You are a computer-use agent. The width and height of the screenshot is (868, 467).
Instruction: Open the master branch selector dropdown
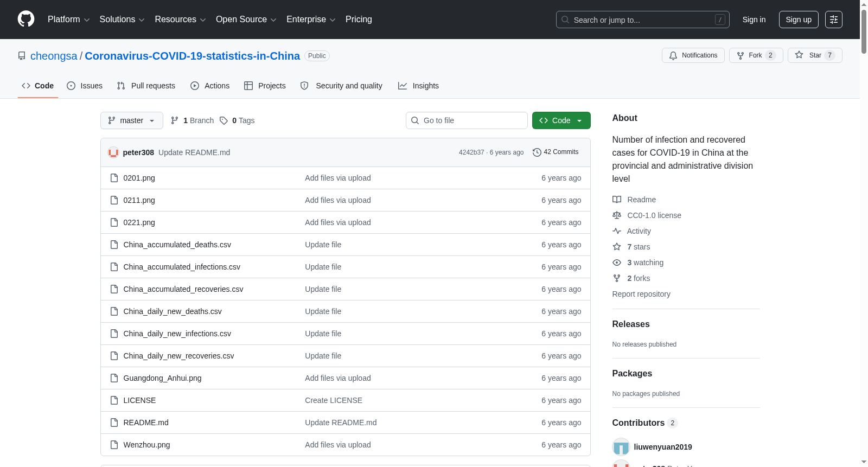(132, 120)
